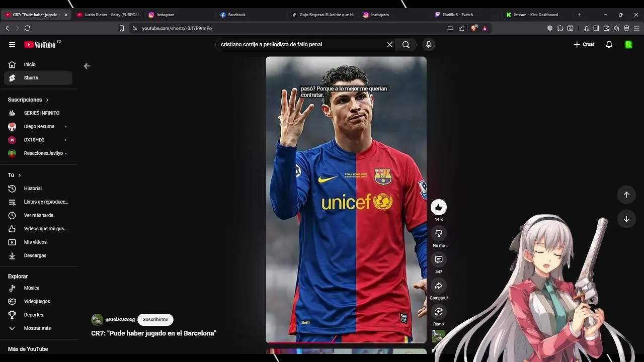Navigate back in browser
This screenshot has width=644, height=362.
click(7, 28)
